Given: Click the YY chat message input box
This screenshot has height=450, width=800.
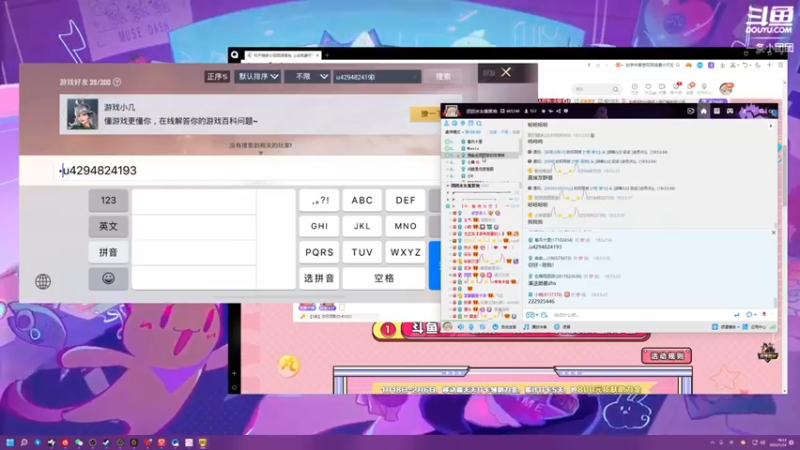Looking at the screenshot, I should tap(640, 315).
